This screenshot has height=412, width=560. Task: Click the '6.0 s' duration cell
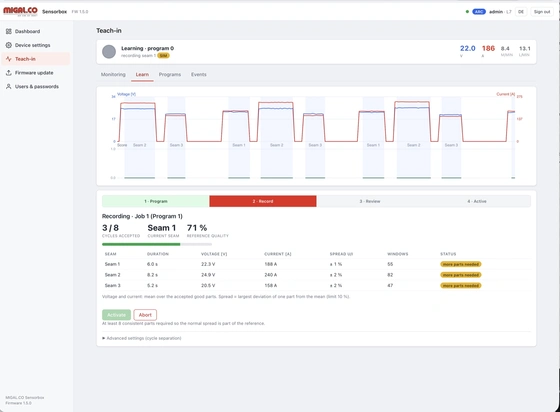pos(152,264)
